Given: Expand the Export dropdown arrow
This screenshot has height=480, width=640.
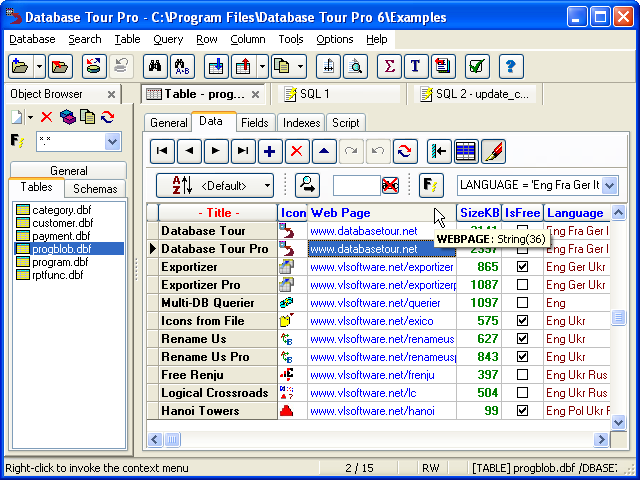Looking at the screenshot, I should tap(262, 66).
